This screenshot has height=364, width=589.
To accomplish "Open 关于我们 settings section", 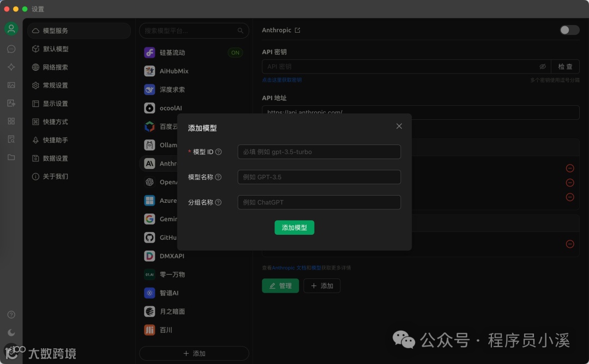I will click(79, 177).
